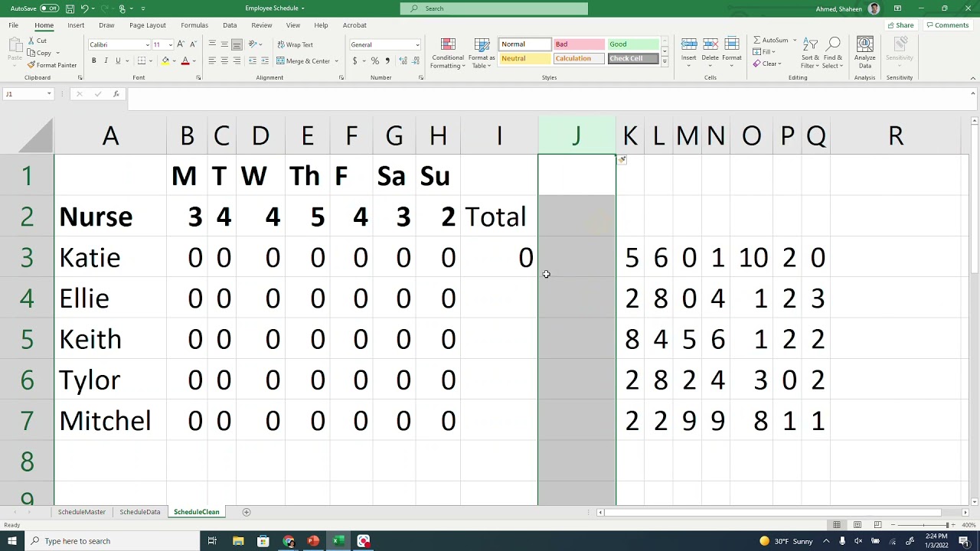
Task: Click the Orientation text-angle icon
Action: pos(253,44)
